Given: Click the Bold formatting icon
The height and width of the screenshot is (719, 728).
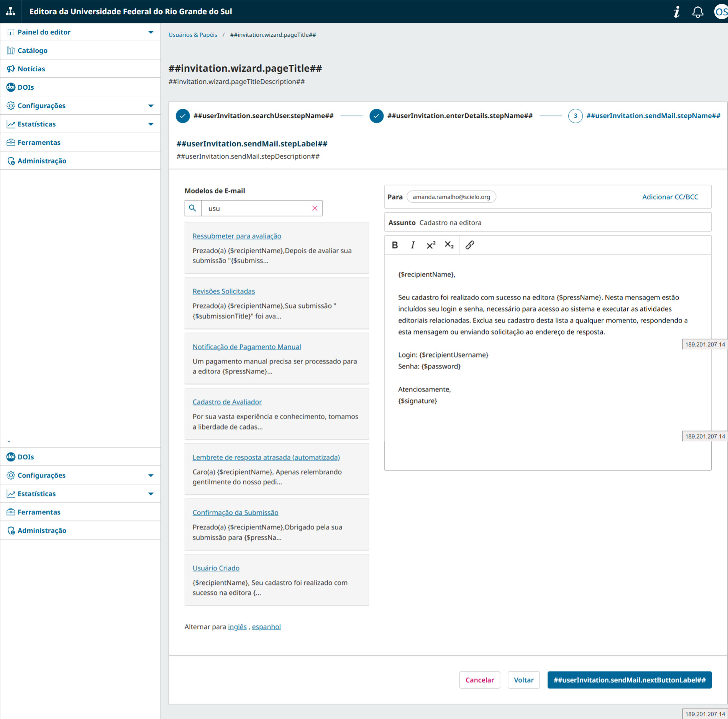Looking at the screenshot, I should tap(395, 245).
